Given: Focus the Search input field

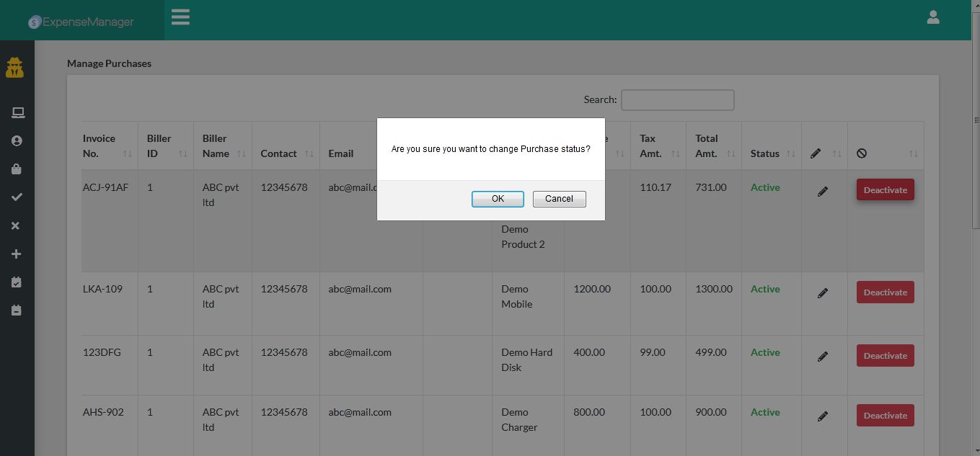Looking at the screenshot, I should click(x=678, y=100).
